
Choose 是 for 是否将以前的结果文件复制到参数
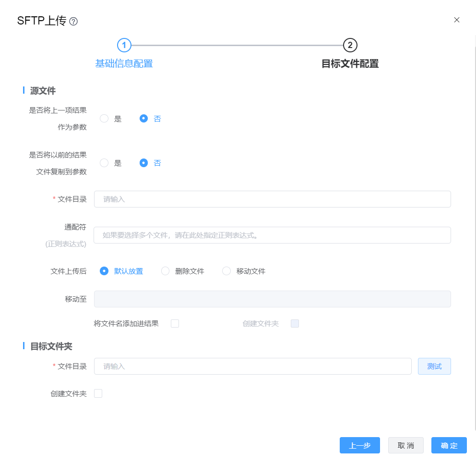point(104,163)
